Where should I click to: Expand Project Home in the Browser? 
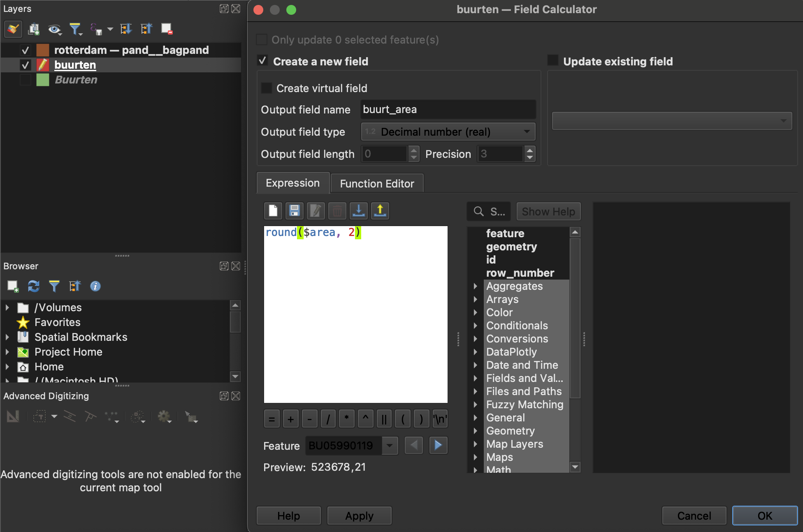pyautogui.click(x=7, y=352)
